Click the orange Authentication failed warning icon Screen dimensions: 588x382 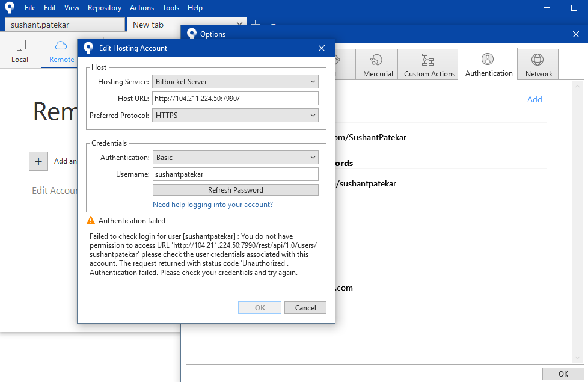click(91, 220)
